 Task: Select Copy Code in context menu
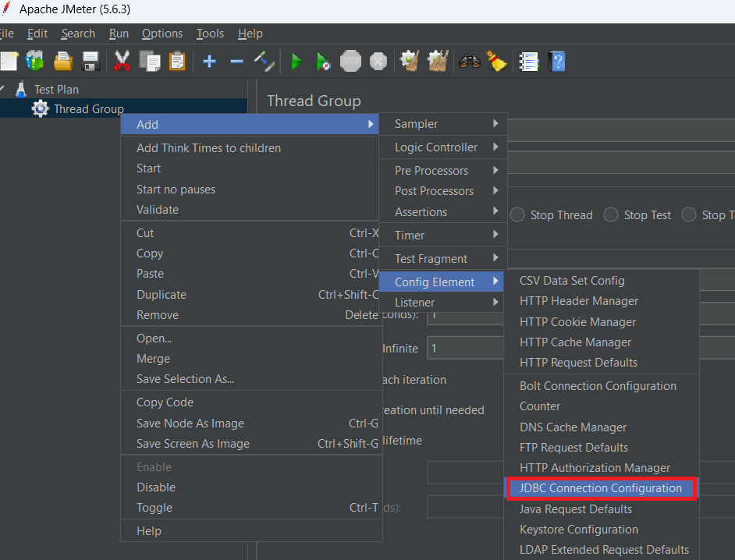pyautogui.click(x=250, y=402)
